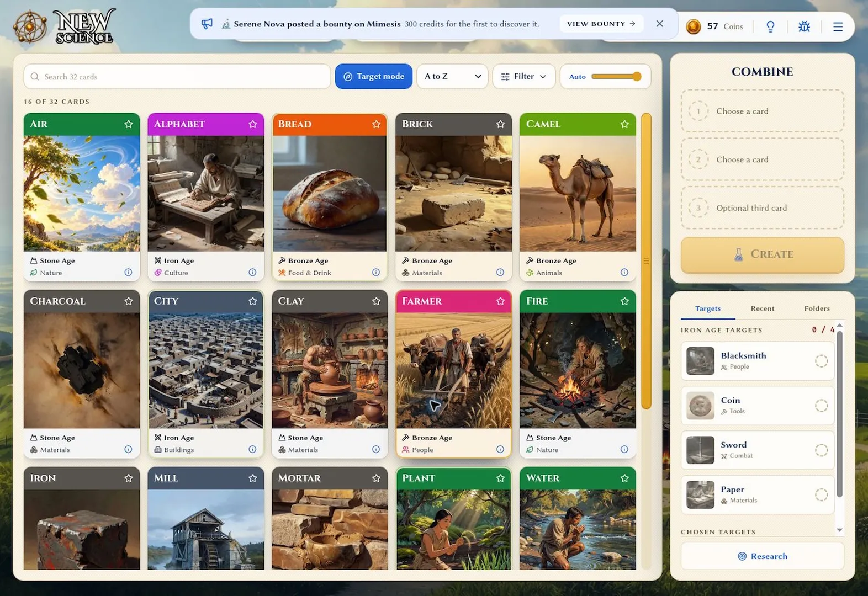The width and height of the screenshot is (868, 596).
Task: Click the gold coin icon
Action: (694, 26)
